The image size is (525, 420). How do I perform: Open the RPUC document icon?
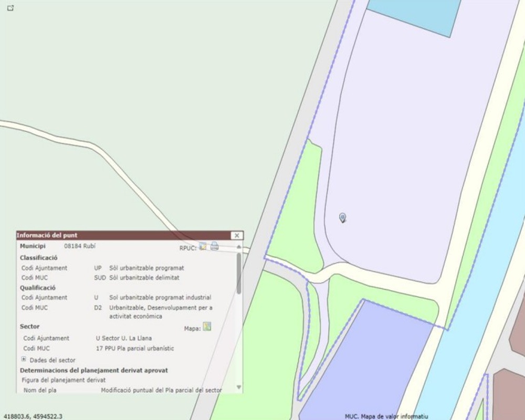coord(203,246)
